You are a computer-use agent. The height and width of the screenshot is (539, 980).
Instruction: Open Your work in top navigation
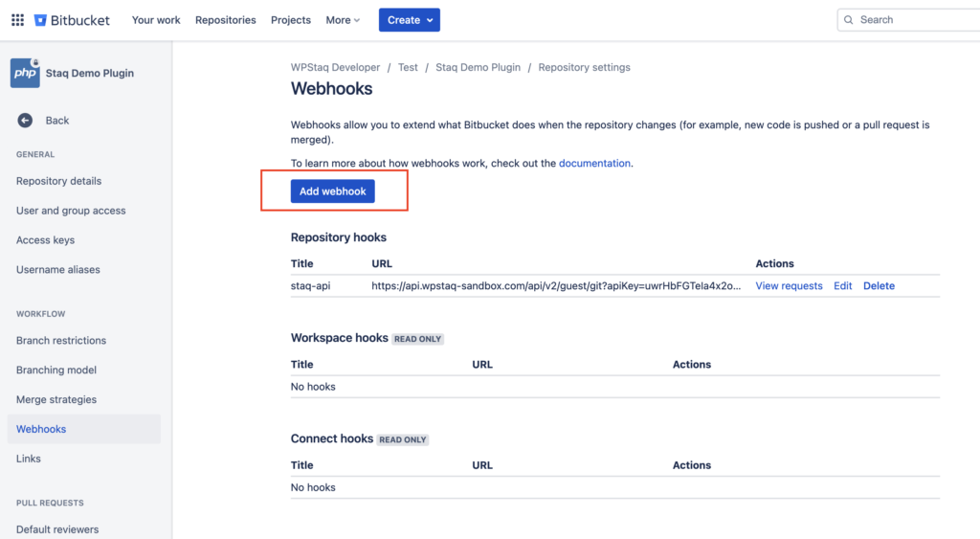coord(156,20)
